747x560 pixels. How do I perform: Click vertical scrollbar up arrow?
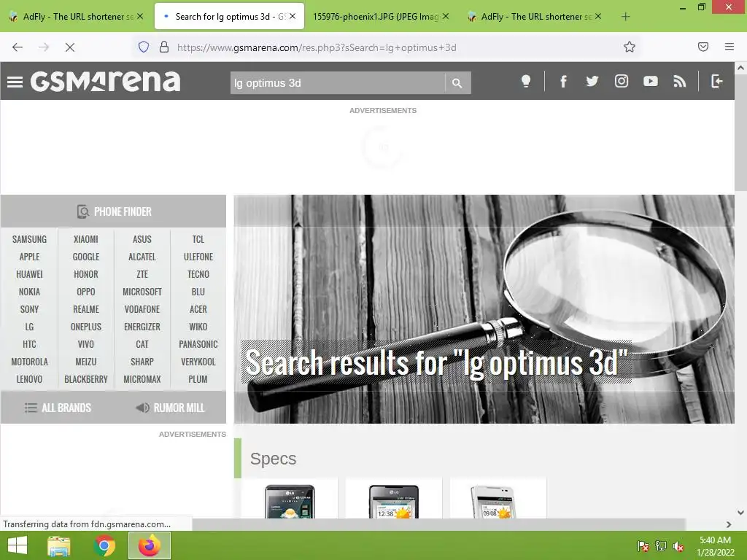(x=740, y=68)
